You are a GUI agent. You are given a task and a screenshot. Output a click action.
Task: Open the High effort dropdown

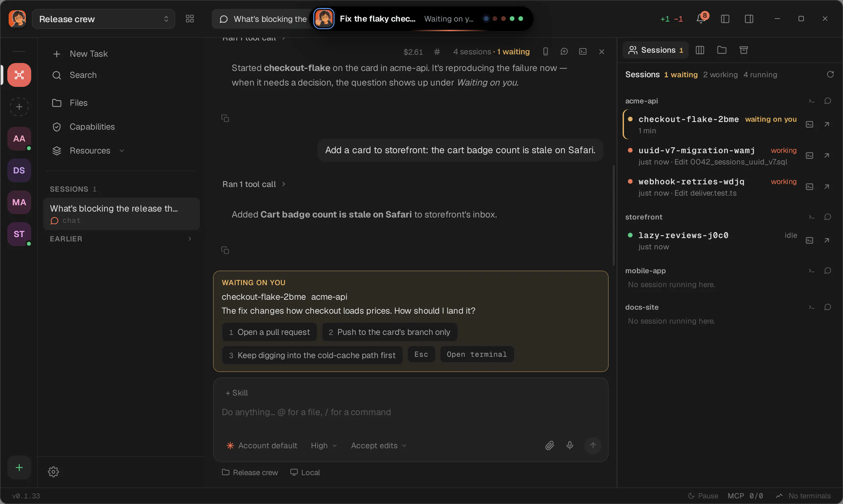pyautogui.click(x=324, y=445)
